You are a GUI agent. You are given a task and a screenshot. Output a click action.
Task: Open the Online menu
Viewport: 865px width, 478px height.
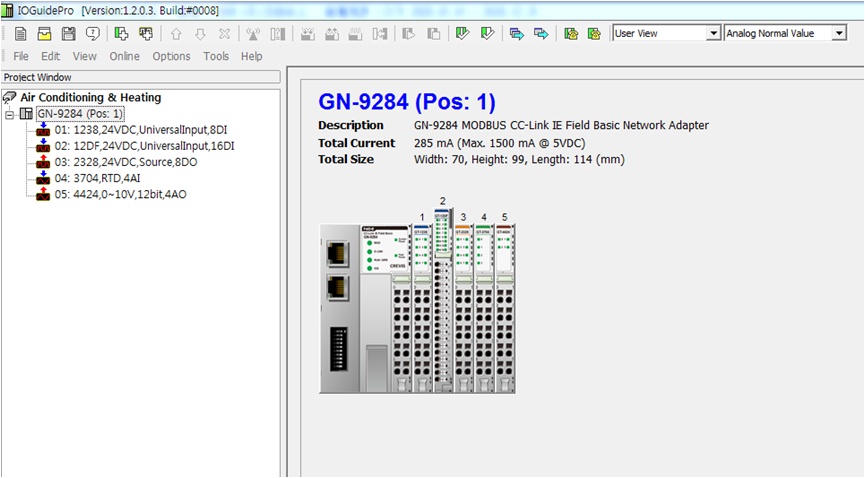coord(124,56)
